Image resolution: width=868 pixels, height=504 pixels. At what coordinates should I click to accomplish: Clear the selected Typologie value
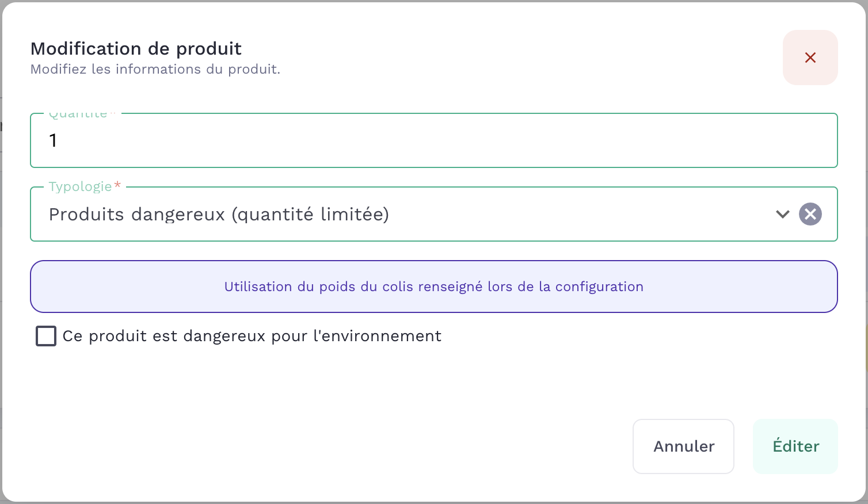click(x=810, y=214)
